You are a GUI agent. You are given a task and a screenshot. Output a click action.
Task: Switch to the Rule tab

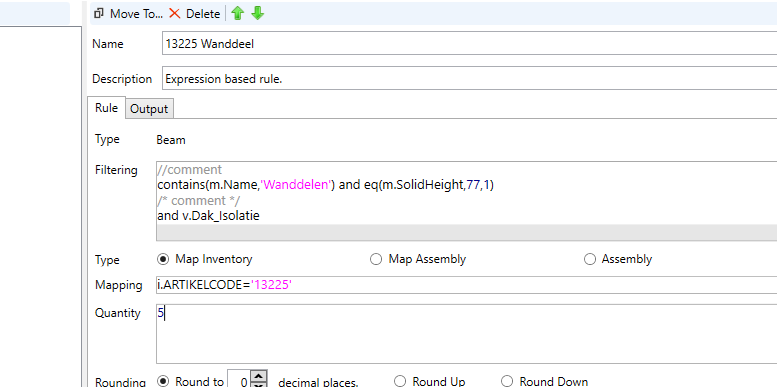pyautogui.click(x=107, y=108)
